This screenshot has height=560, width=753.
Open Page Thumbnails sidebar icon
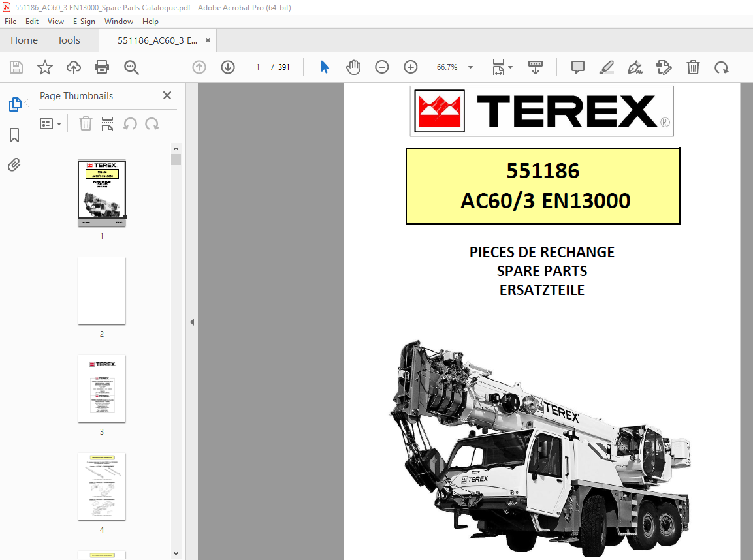[x=15, y=104]
